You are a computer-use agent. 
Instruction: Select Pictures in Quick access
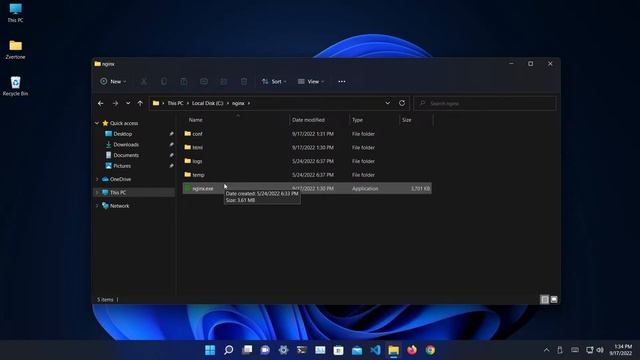point(122,166)
